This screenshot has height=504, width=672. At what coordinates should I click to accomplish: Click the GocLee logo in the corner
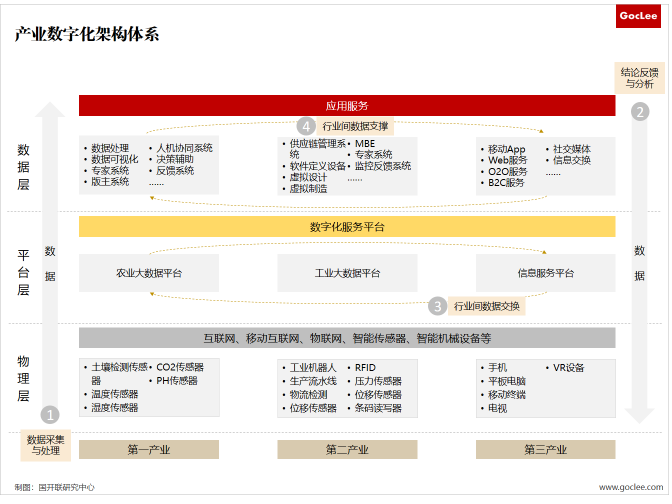638,17
